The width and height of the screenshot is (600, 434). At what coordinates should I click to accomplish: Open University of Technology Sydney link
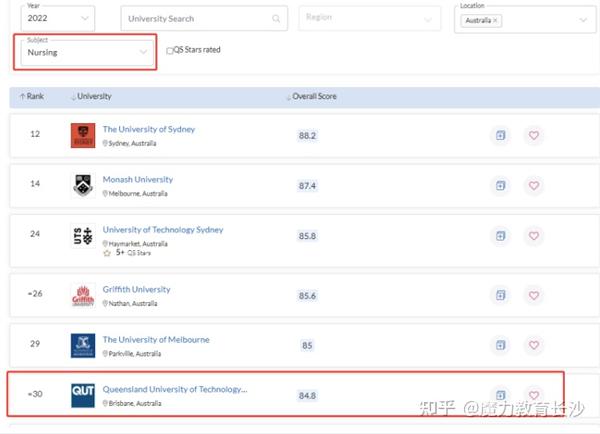pos(163,230)
